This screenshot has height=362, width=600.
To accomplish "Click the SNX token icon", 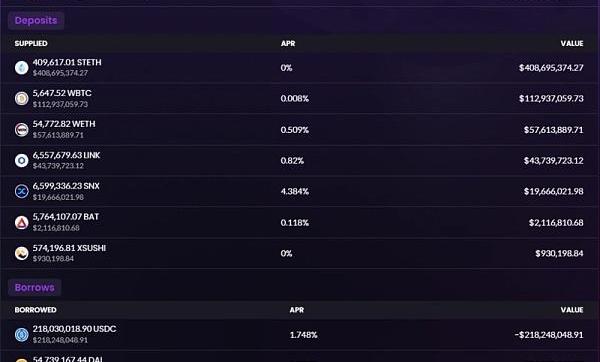I will pos(21,191).
